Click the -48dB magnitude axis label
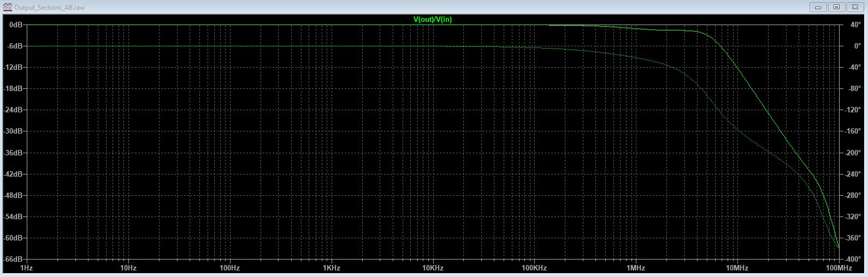868x277 pixels. 13,196
